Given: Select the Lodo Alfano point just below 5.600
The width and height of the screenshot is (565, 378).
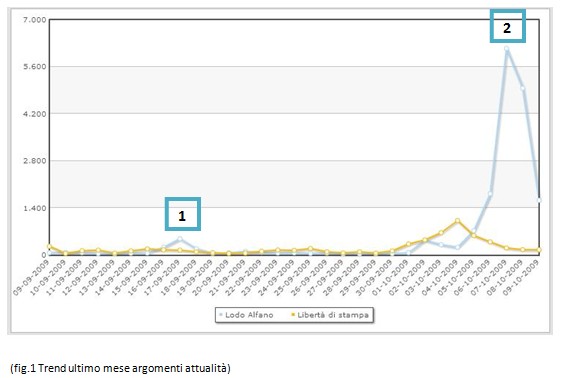Looking at the screenshot, I should (522, 88).
